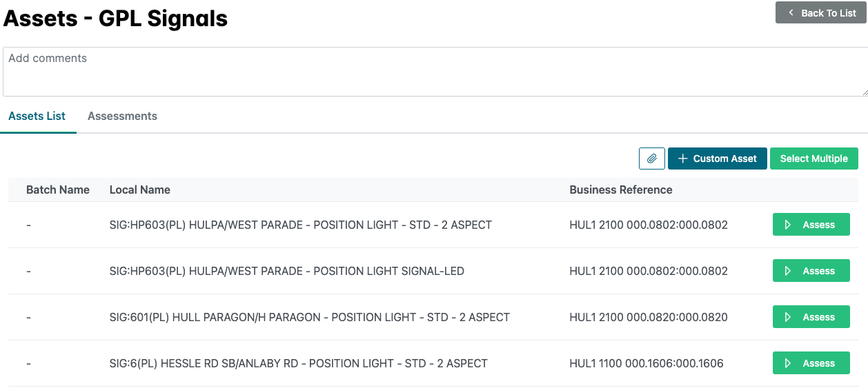868x388 pixels.
Task: Click the Business Reference column header
Action: [620, 190]
